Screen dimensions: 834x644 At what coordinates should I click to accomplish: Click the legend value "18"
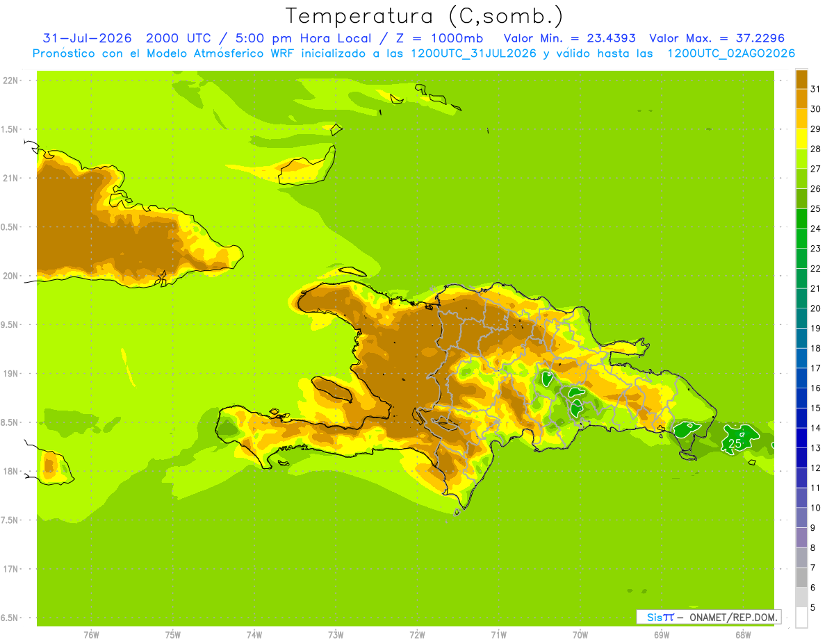[815, 348]
